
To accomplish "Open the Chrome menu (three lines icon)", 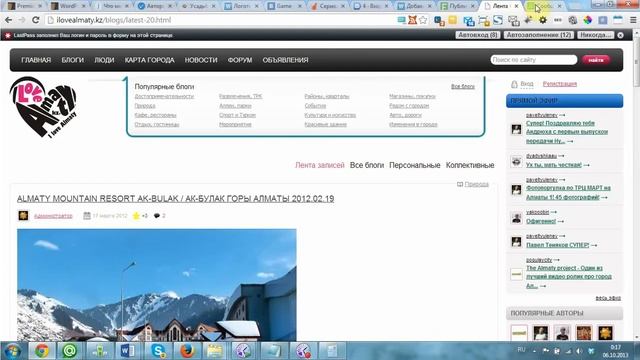I will click(633, 20).
